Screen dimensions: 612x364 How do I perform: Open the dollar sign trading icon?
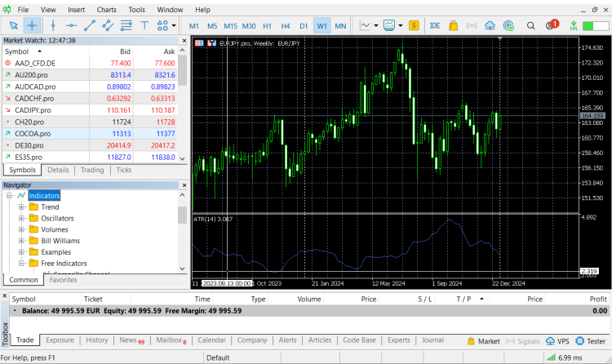pyautogui.click(x=415, y=25)
